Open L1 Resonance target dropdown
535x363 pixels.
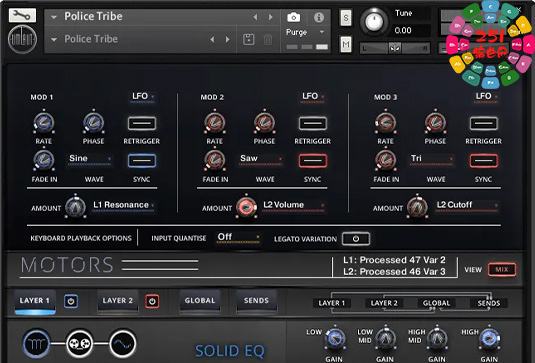(124, 205)
